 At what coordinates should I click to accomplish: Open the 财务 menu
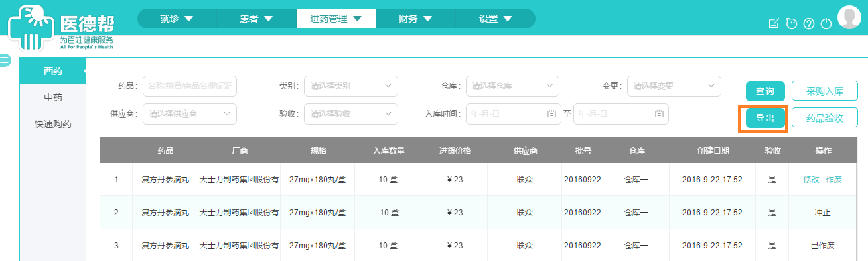[x=415, y=19]
